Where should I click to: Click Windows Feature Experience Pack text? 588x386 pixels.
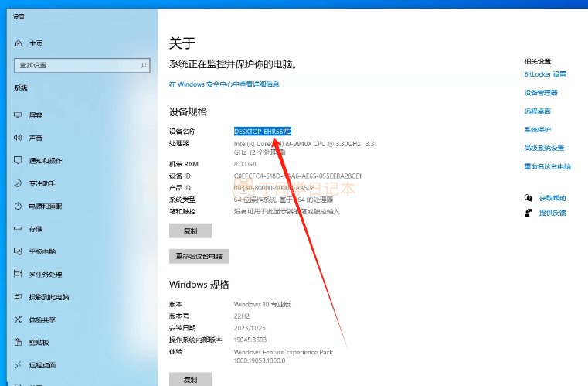click(284, 352)
